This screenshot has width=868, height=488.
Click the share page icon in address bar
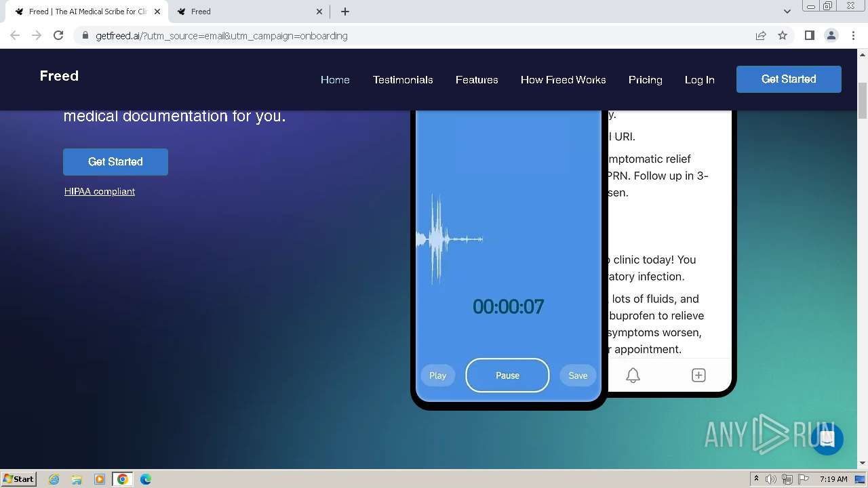point(761,36)
